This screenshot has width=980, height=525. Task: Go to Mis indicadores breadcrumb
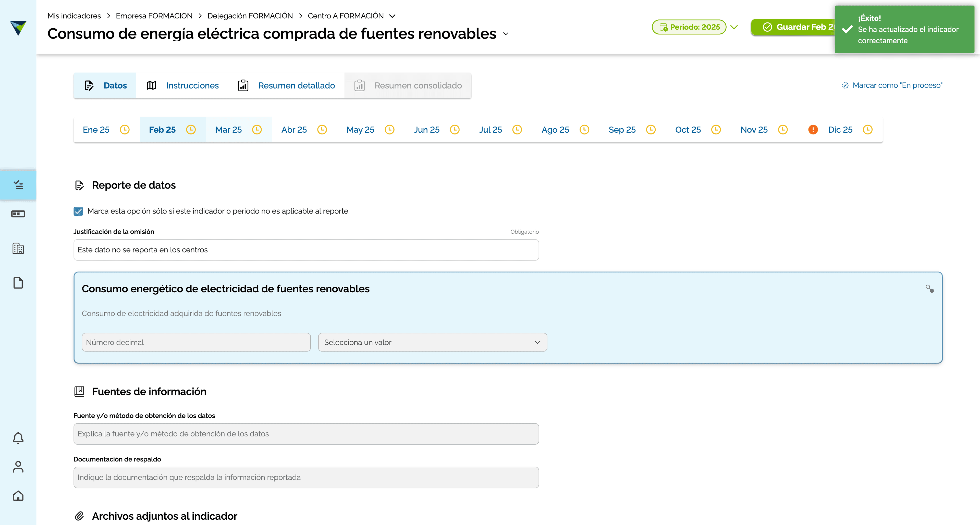point(74,16)
